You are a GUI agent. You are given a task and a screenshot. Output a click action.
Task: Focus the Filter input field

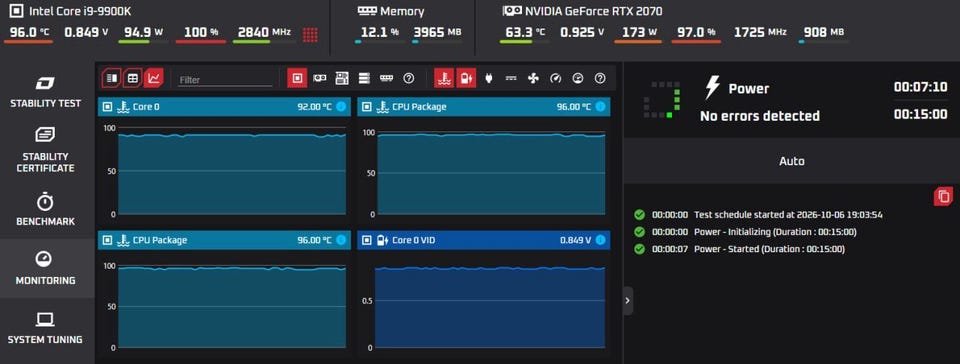pyautogui.click(x=225, y=80)
